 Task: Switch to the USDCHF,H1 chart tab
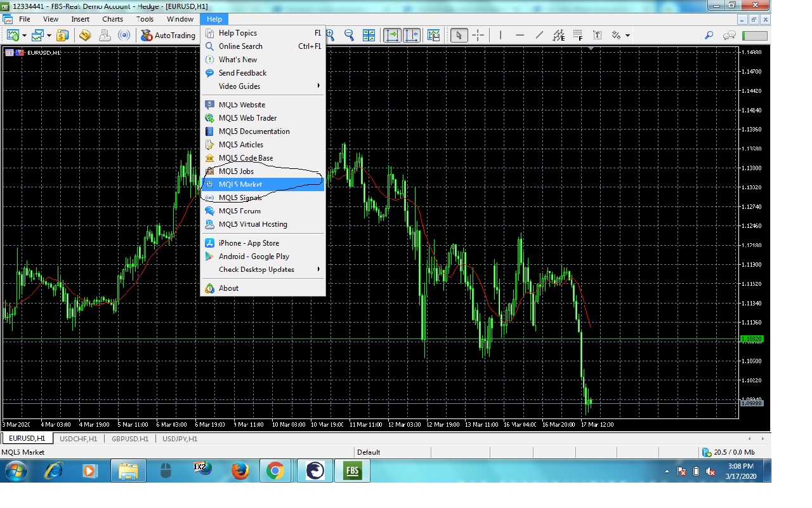coord(78,439)
